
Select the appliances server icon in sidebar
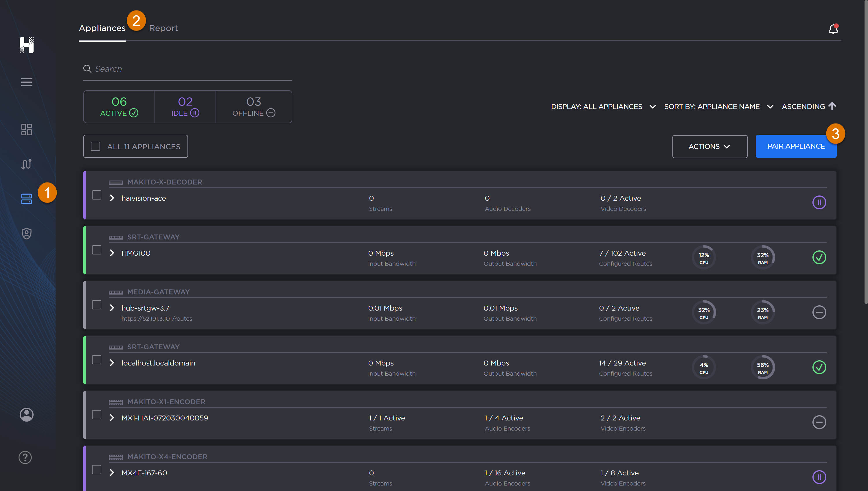click(26, 199)
